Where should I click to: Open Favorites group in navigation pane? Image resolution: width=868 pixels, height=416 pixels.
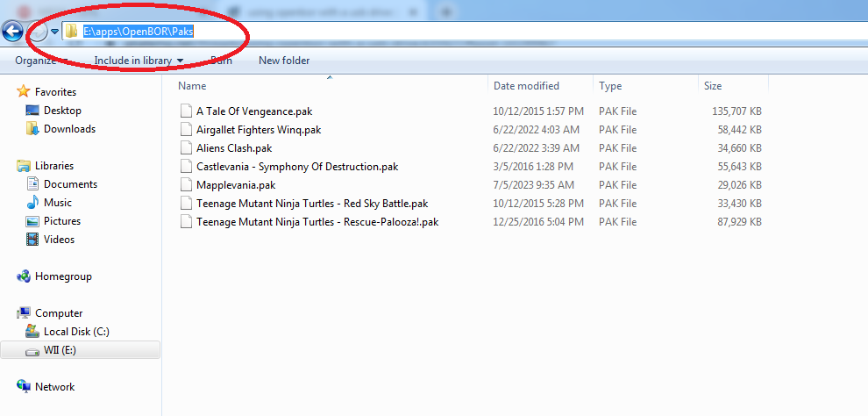[x=55, y=92]
